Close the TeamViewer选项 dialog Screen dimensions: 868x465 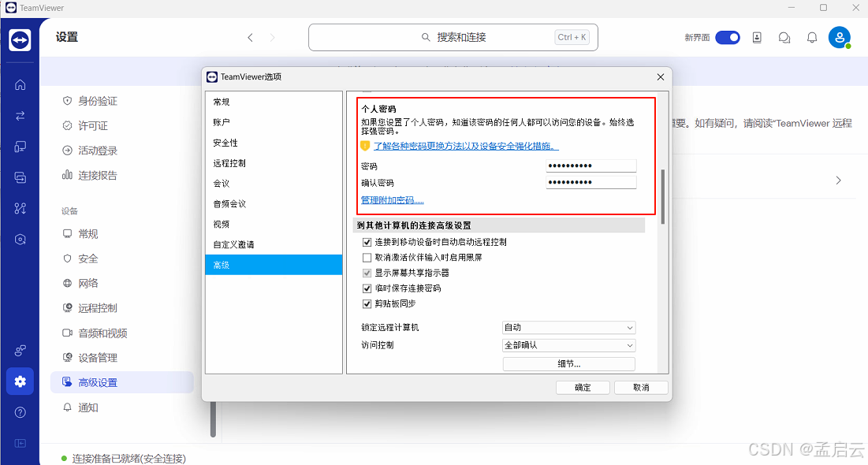[x=661, y=77]
